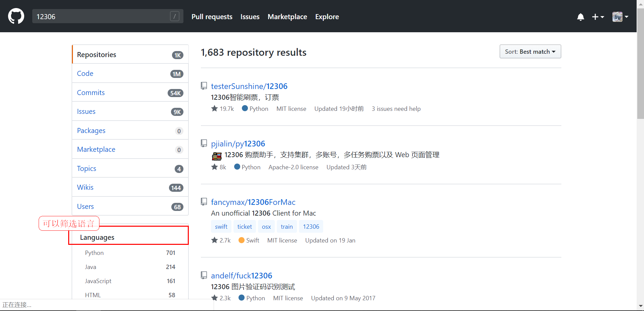
Task: Open fancymax/12306ForMac repository
Action: [x=253, y=202]
